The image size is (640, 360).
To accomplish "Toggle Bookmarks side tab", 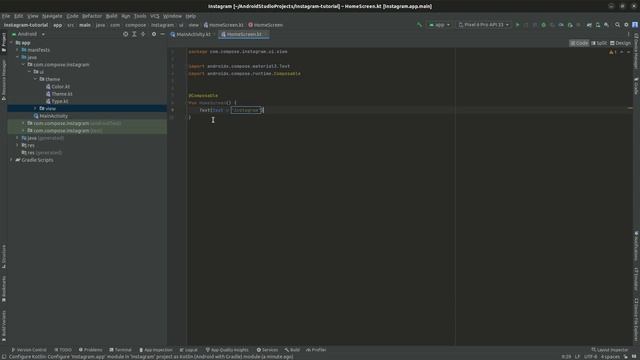I will tap(4, 289).
